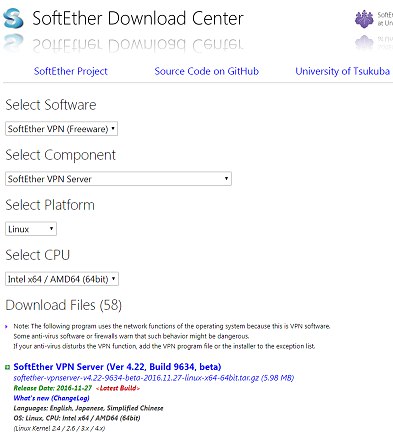Viewport: 393px width, 443px height.
Task: Click the Release Date 2016-11-27 text
Action: tap(53, 388)
